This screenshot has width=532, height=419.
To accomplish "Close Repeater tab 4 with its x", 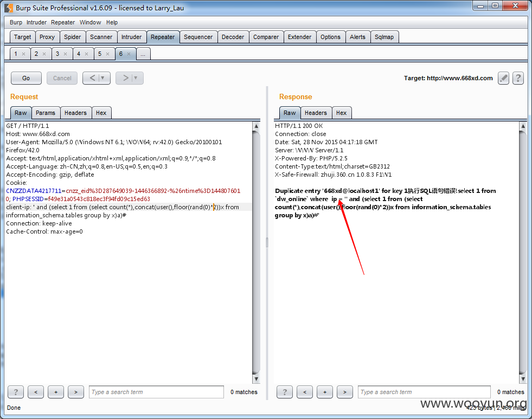I will [87, 54].
